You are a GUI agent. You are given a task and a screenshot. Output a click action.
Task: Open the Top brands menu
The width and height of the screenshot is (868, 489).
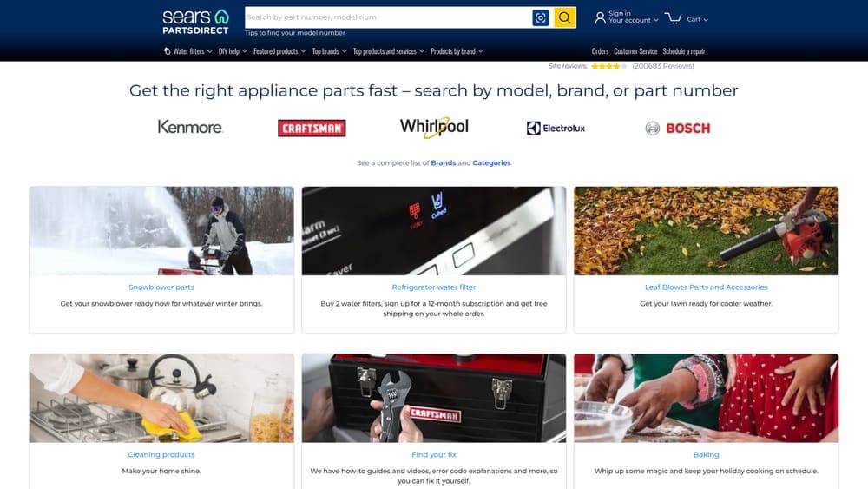click(x=329, y=51)
